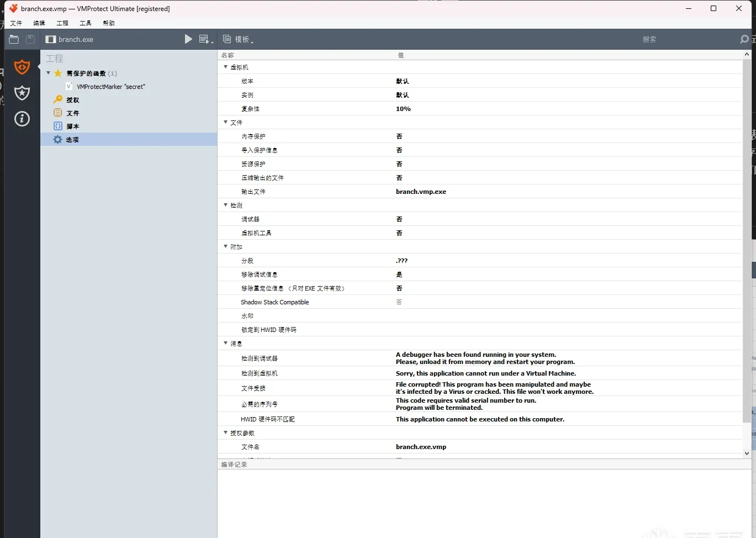The image size is (756, 538).
Task: Open compile options dropdown beside play icon
Action: pyautogui.click(x=205, y=39)
